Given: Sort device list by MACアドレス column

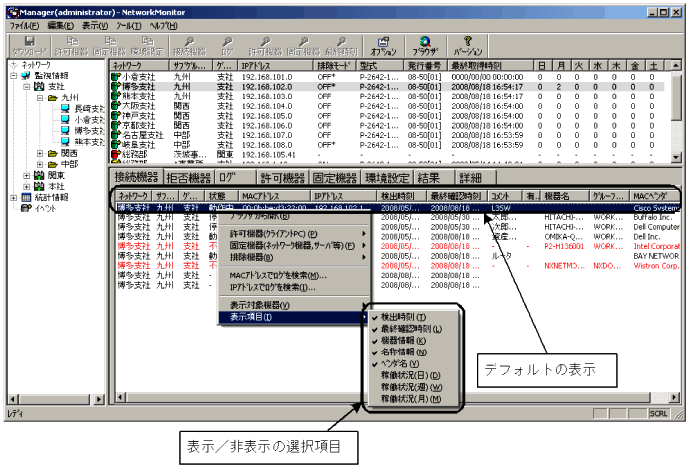Looking at the screenshot, I should pos(274,196).
